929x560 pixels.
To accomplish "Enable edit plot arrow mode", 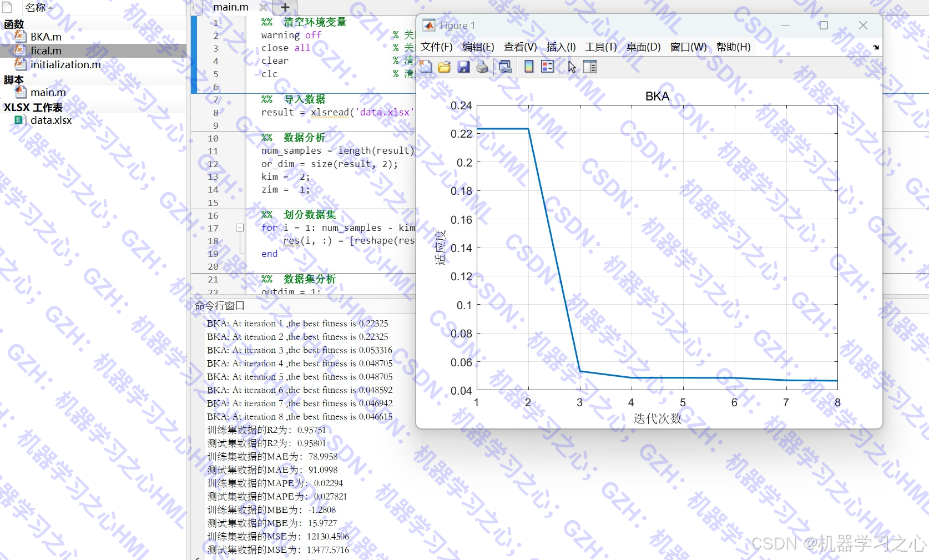I will click(571, 67).
